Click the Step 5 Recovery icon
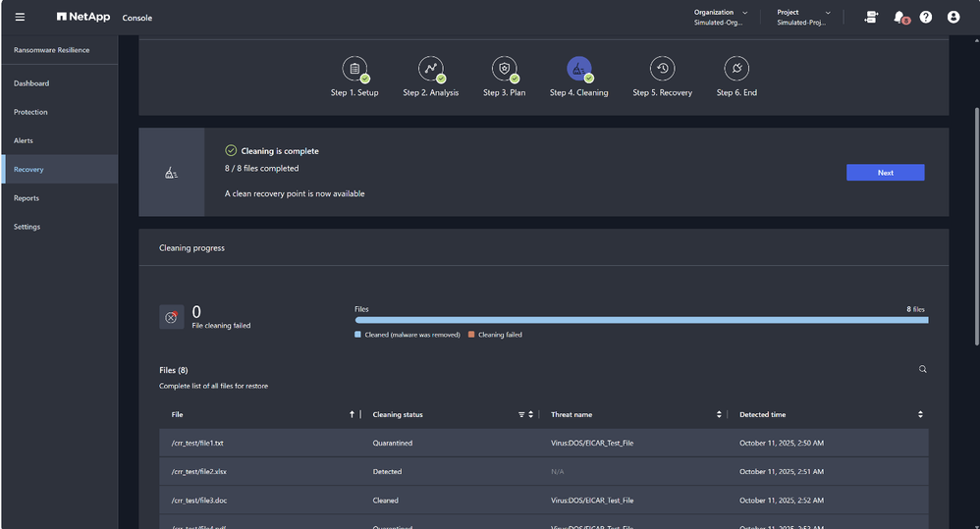980x529 pixels. pyautogui.click(x=662, y=69)
